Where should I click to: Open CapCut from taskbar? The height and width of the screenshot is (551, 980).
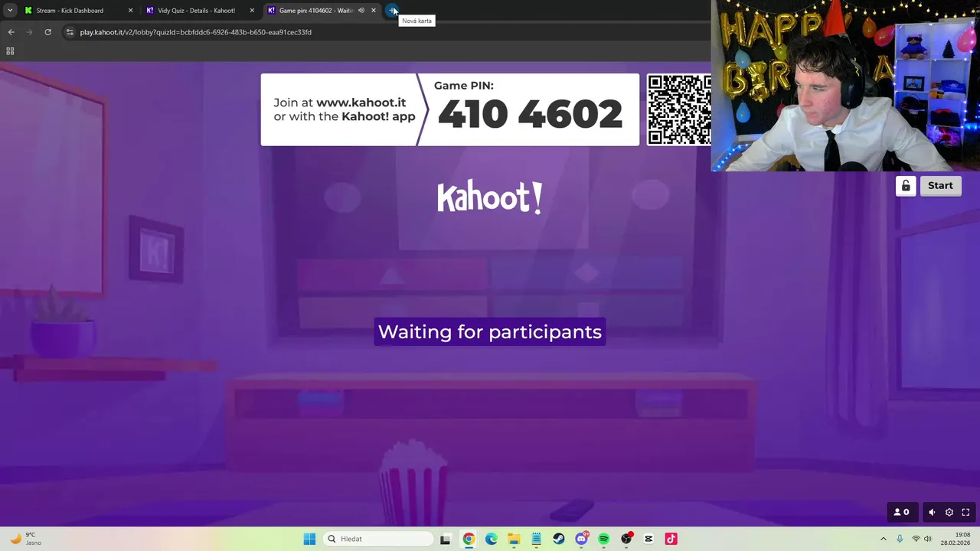(649, 539)
